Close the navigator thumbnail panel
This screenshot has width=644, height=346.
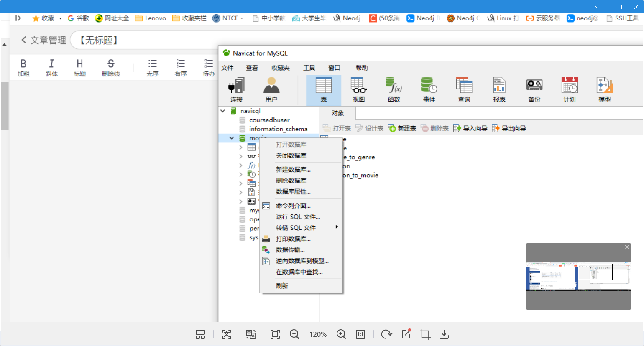(627, 247)
